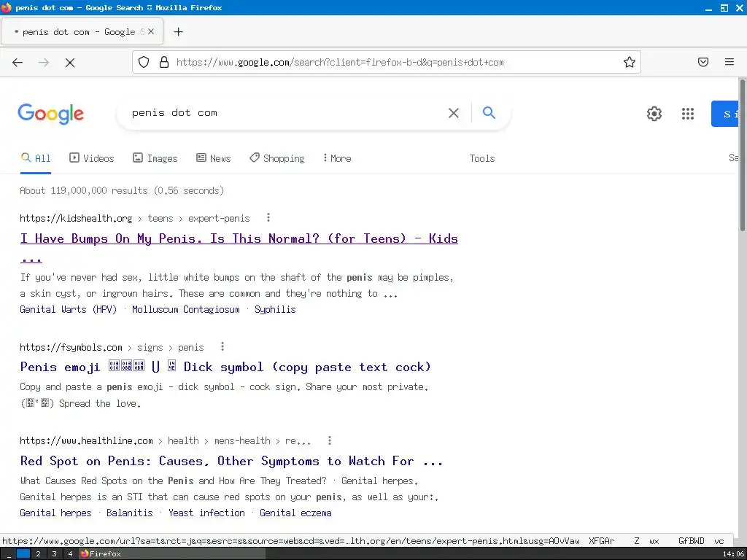Screen dimensions: 747x560
Task: Switch to workspace 2 in taskbar
Action: coord(38,554)
